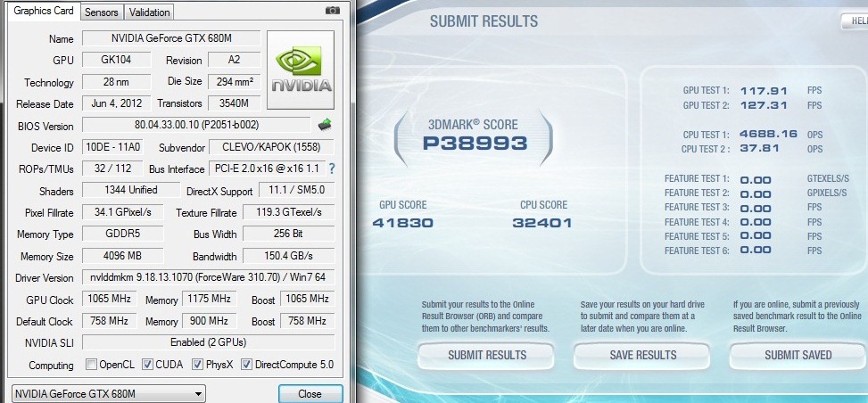
Task: Click the Default Clock field 758 MHz
Action: (109, 320)
